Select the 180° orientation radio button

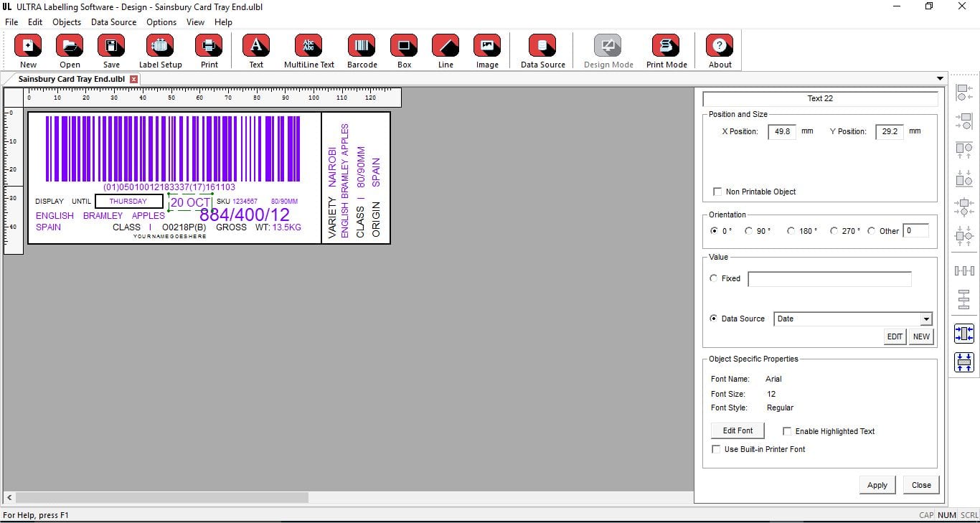coord(791,231)
